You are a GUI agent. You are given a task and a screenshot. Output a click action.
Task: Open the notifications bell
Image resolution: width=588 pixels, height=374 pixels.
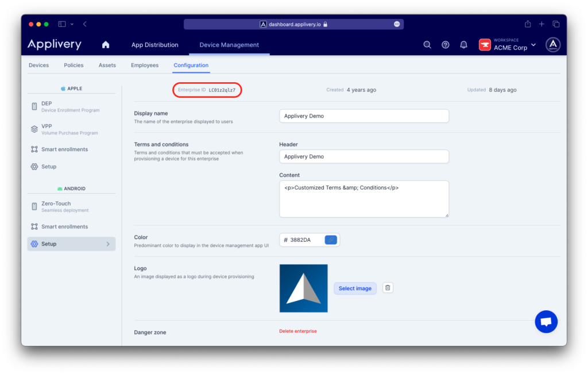click(463, 45)
